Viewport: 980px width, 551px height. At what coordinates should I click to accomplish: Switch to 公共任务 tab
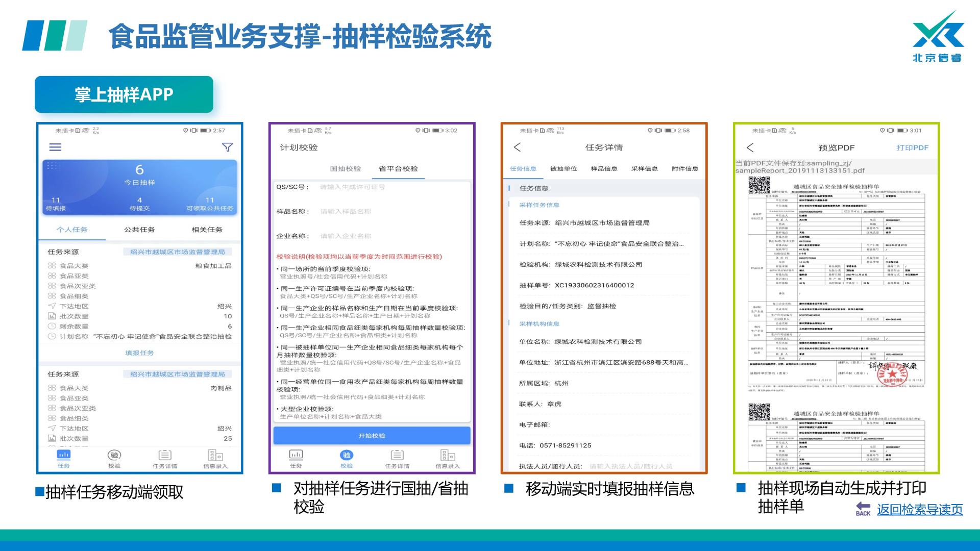(139, 230)
